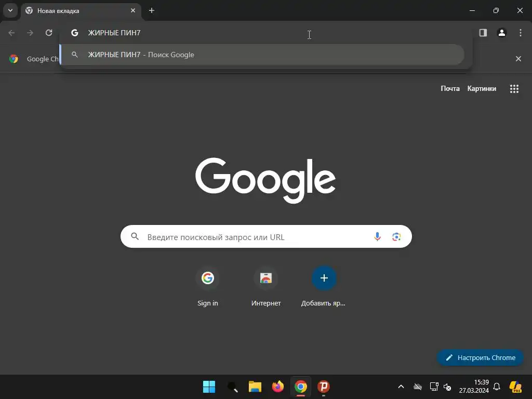532x399 pixels.
Task: Click the muted volume tray icon
Action: coord(447,387)
